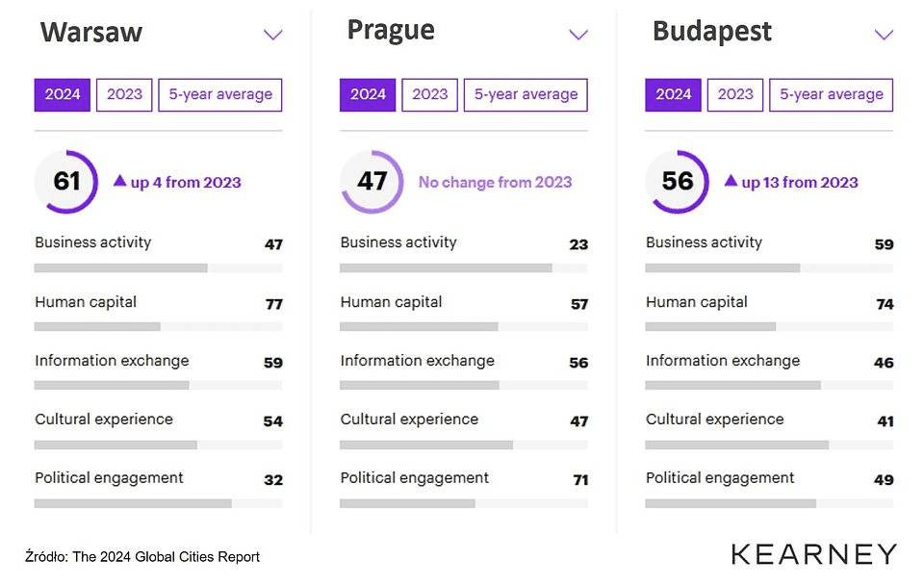
Task: Click the up triangle beside Budapest's change
Action: point(731,181)
